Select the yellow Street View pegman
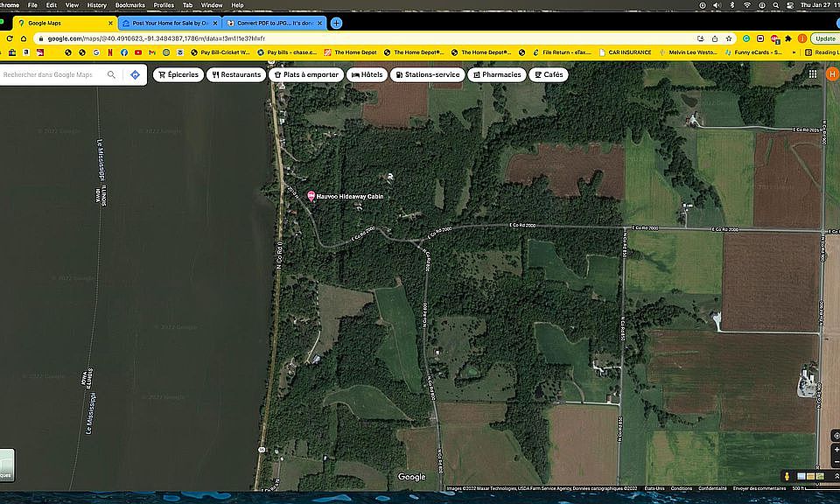The height and width of the screenshot is (504, 840). (x=787, y=476)
